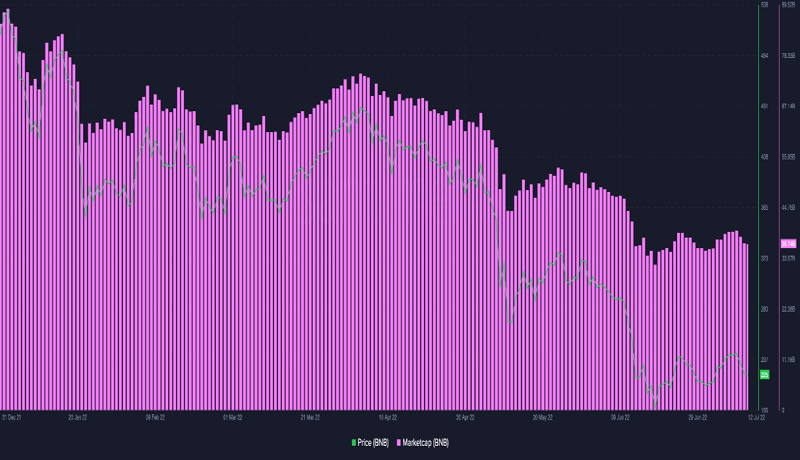The image size is (800, 460).
Task: Click the 365 price axis value
Action: click(x=764, y=208)
